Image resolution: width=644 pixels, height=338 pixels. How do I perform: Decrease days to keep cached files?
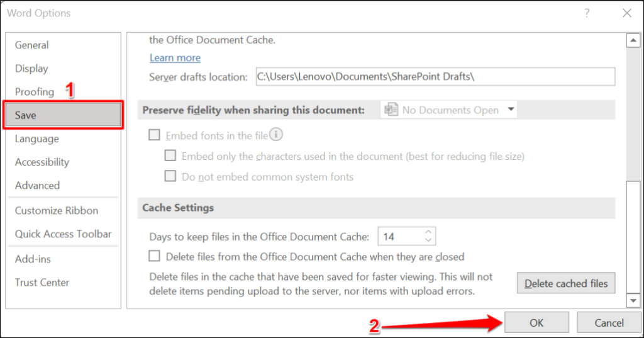(428, 240)
